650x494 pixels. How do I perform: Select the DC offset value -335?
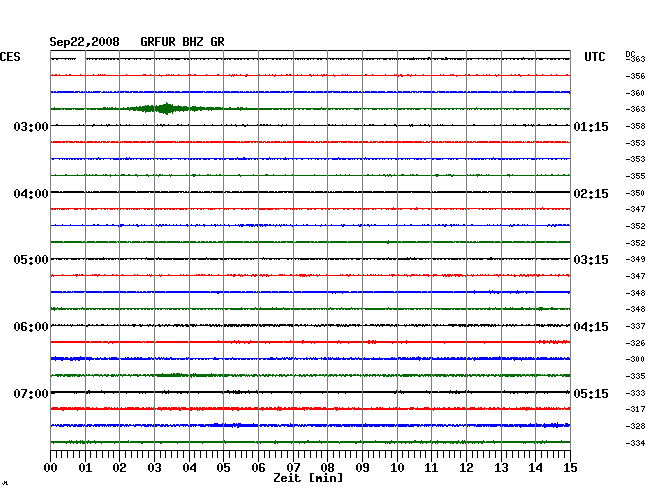click(635, 376)
